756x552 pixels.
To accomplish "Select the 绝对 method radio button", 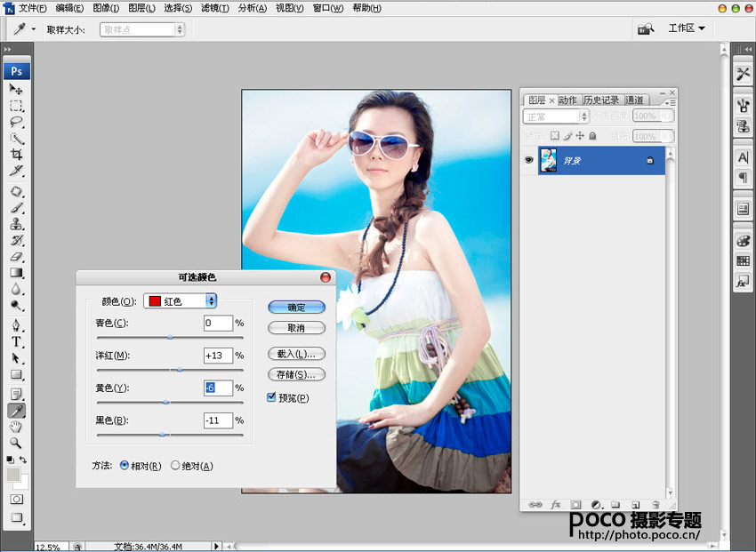I will click(x=175, y=466).
